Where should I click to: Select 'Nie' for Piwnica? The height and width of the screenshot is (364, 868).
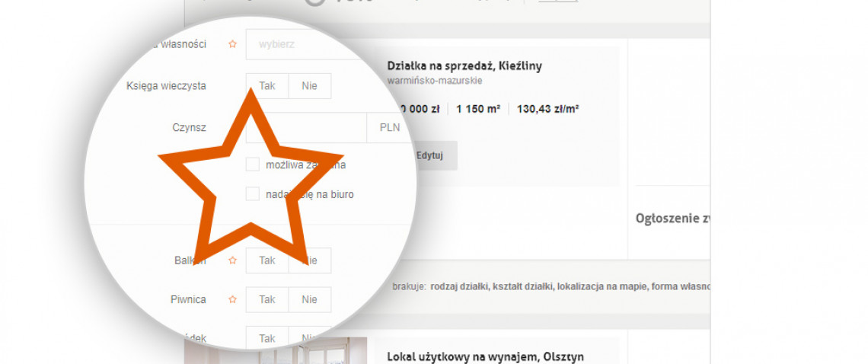point(310,300)
